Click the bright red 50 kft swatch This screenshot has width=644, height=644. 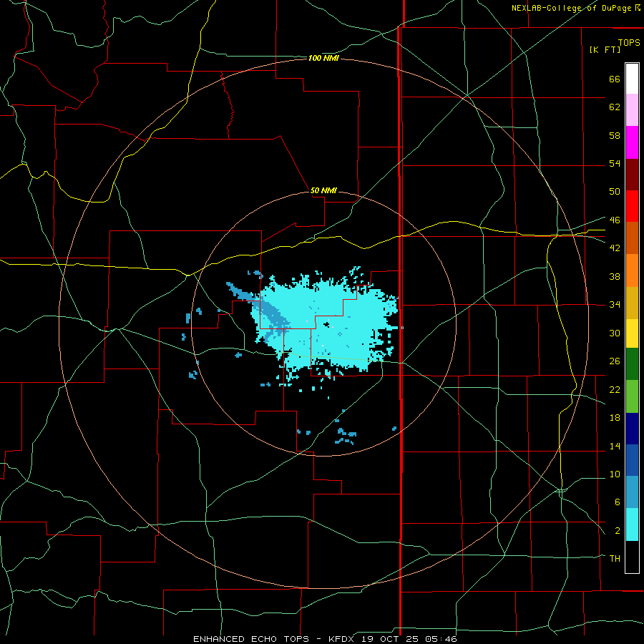[x=632, y=206]
